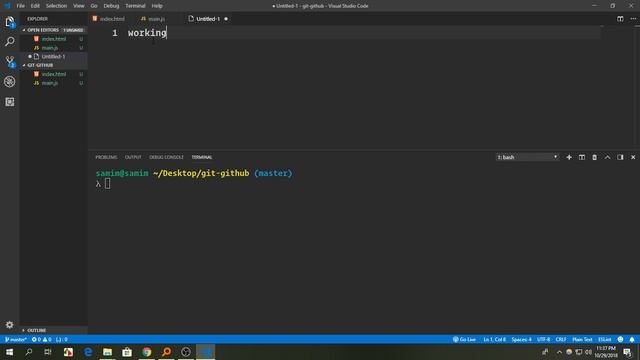Image resolution: width=640 pixels, height=360 pixels.
Task: Create a new terminal with plus icon
Action: 569,157
